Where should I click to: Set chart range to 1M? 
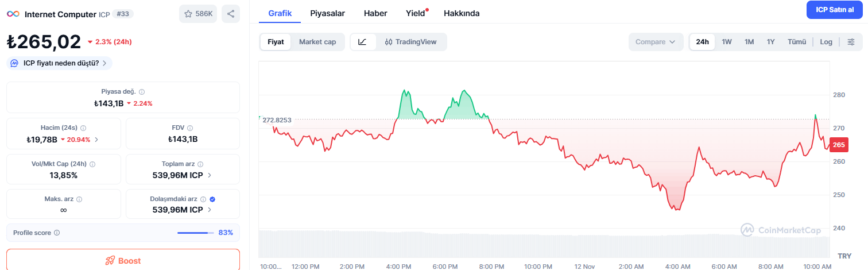[749, 42]
